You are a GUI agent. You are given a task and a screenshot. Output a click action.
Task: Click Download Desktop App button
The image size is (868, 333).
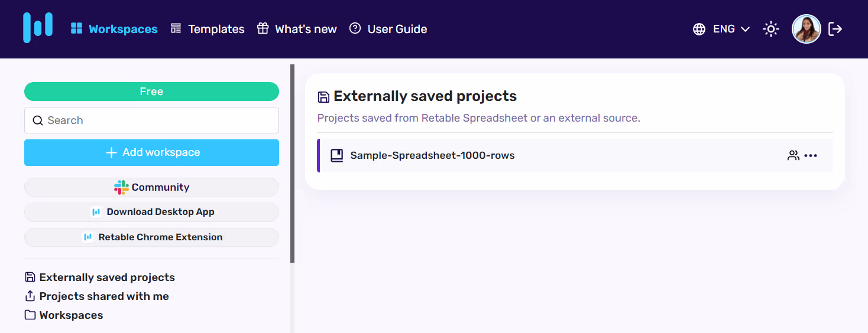point(151,212)
